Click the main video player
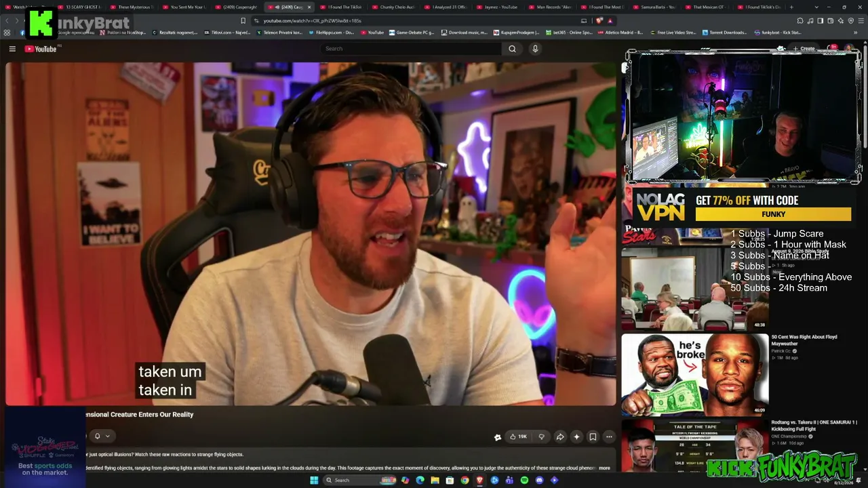Image resolution: width=868 pixels, height=488 pixels. [311, 235]
